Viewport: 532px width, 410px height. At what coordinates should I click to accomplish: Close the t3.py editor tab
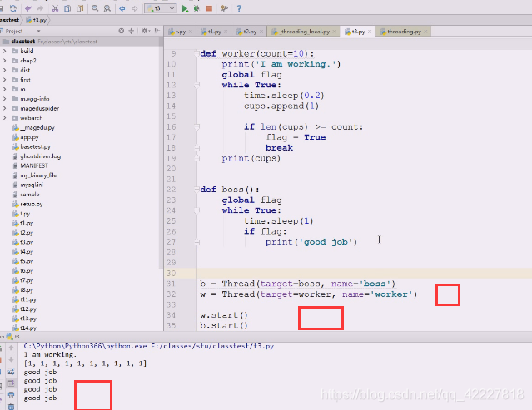point(370,32)
